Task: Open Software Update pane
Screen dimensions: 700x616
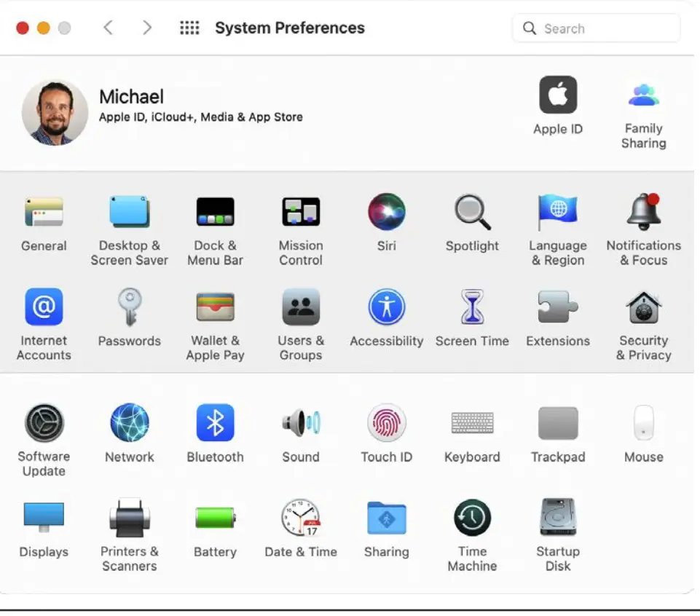Action: coord(44,424)
